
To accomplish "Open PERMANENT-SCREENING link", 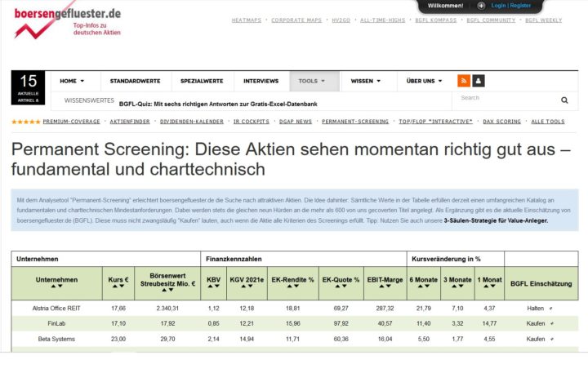I will (355, 122).
